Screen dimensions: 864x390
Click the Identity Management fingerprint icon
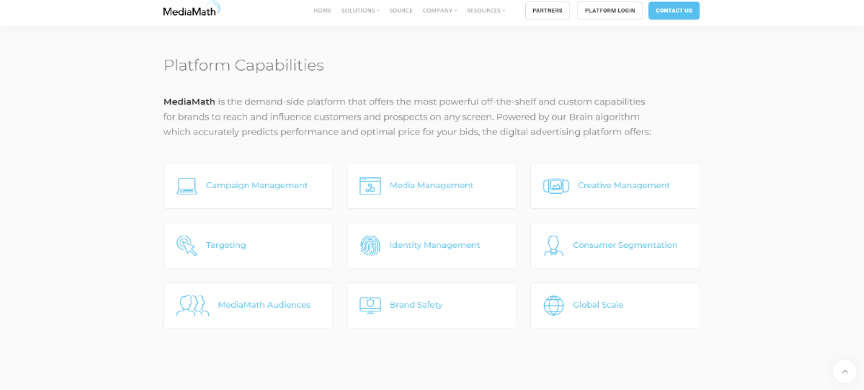(x=370, y=245)
